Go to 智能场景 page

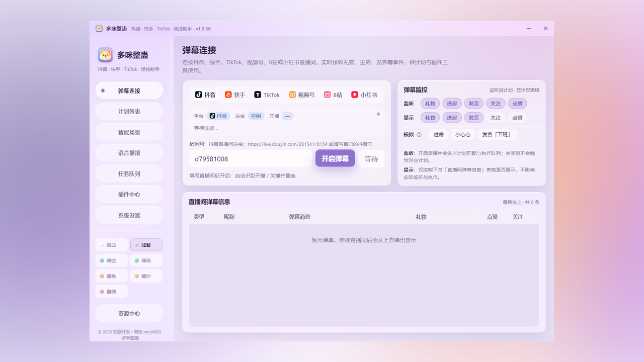[x=129, y=132]
